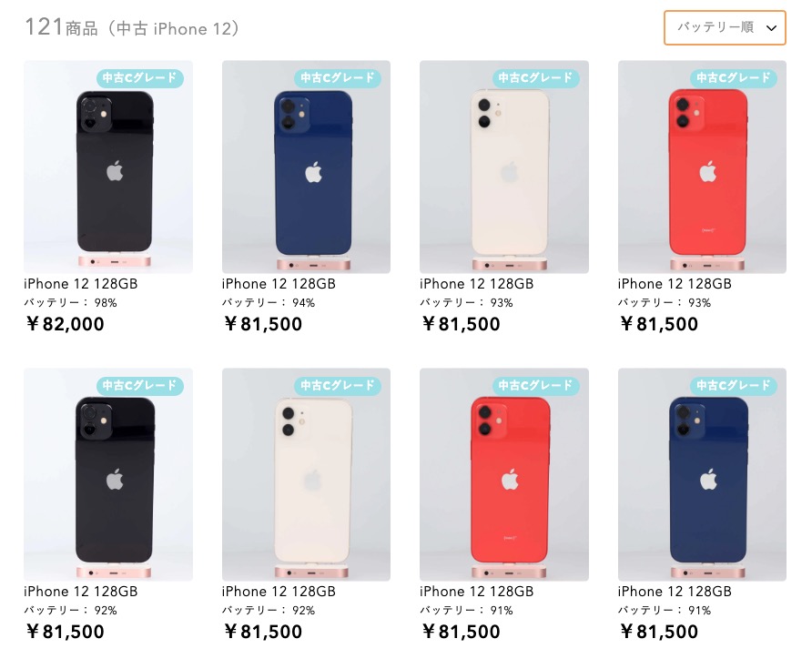Screen dimensions: 812x669
Task: Click the 中古Cグレード badge on bottom-row red iPhone
Action: 535,385
